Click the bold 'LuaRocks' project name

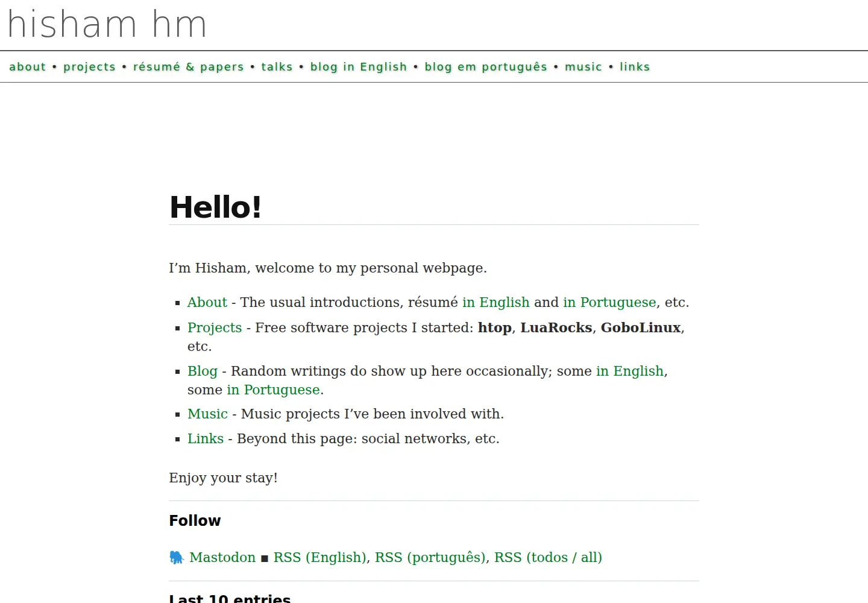556,327
